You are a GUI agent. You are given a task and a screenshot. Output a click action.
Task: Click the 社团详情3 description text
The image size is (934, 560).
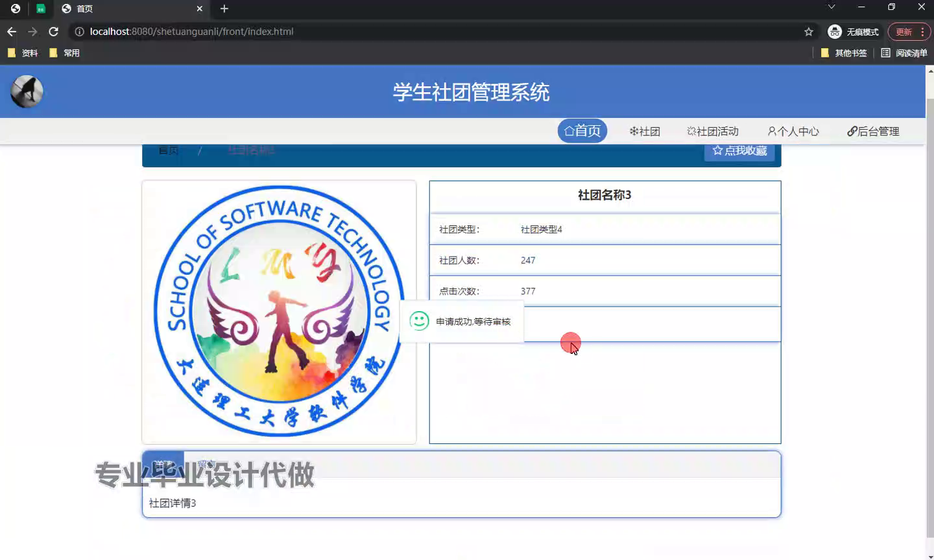173,503
